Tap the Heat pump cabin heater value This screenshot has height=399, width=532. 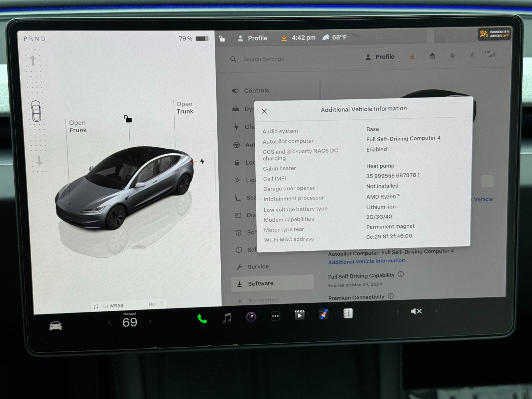[x=380, y=166]
